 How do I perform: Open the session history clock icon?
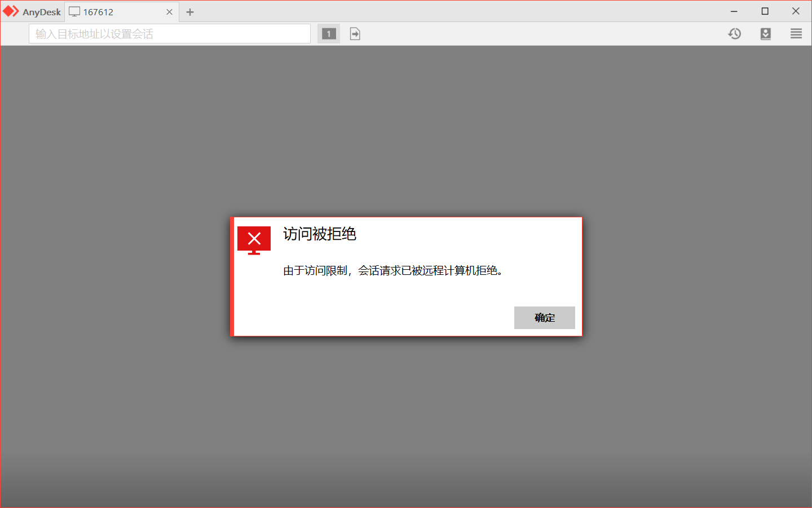click(x=734, y=34)
